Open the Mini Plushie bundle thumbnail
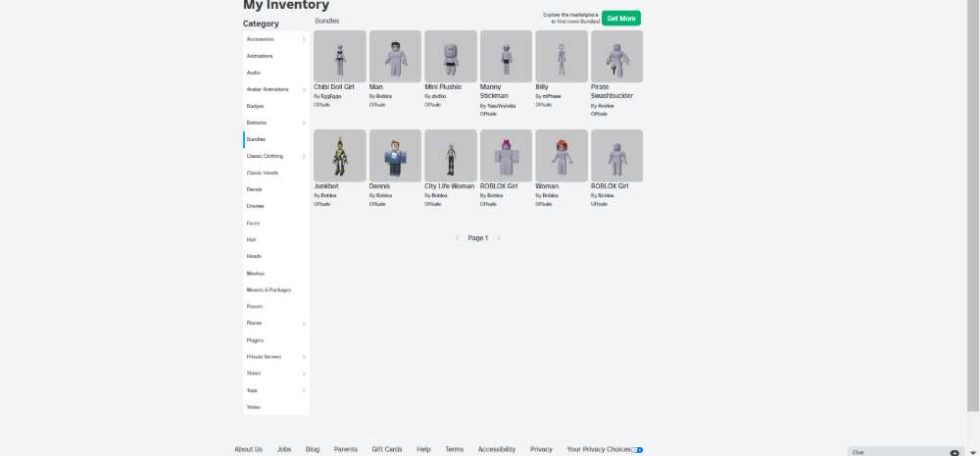The width and height of the screenshot is (980, 456). point(451,56)
